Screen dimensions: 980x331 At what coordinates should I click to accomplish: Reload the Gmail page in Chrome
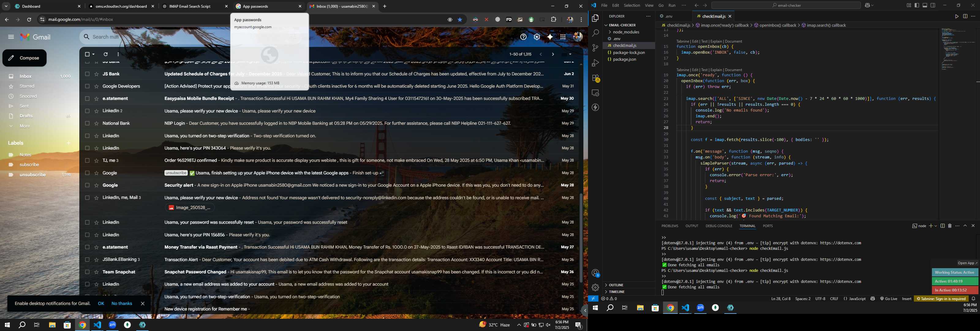[x=29, y=20]
